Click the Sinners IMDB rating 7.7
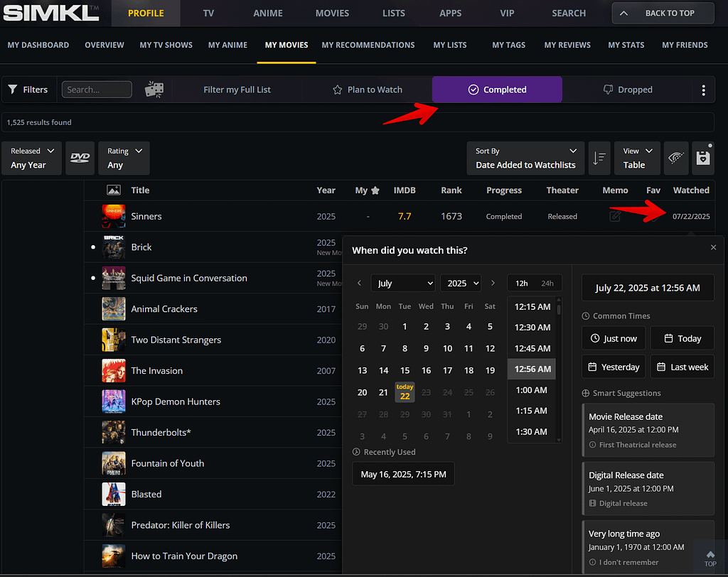 [x=405, y=216]
